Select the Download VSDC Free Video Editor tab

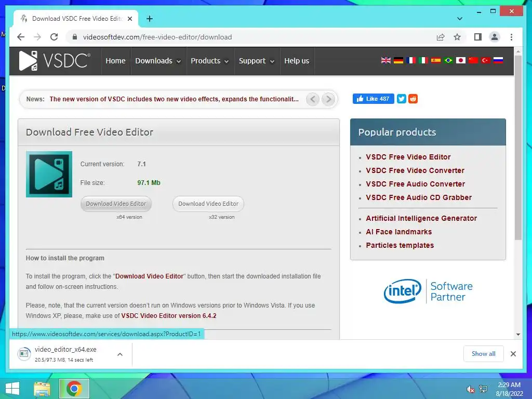(76, 19)
